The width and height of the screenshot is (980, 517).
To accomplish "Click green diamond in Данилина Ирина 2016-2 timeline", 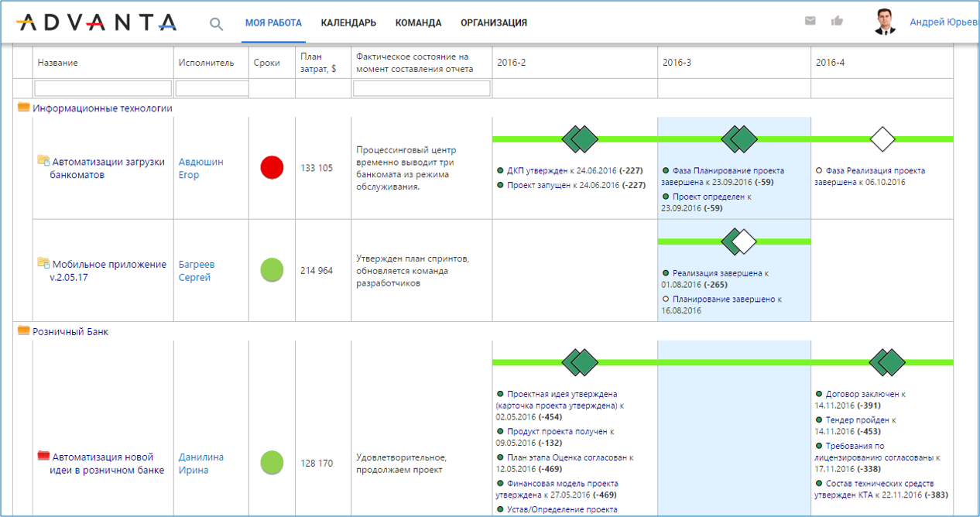I will pyautogui.click(x=580, y=362).
